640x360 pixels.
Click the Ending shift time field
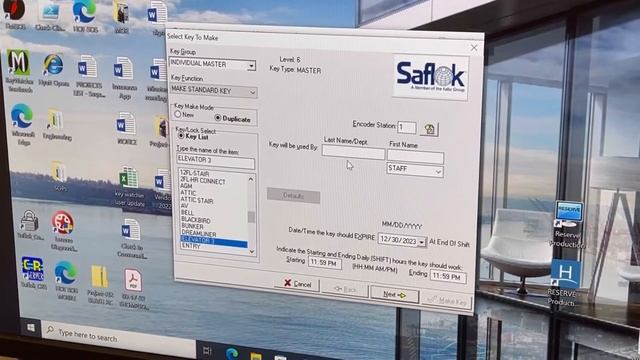tap(448, 276)
